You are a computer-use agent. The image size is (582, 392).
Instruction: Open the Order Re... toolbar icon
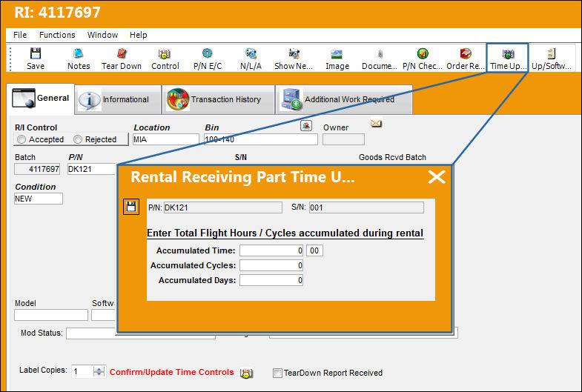tap(466, 59)
